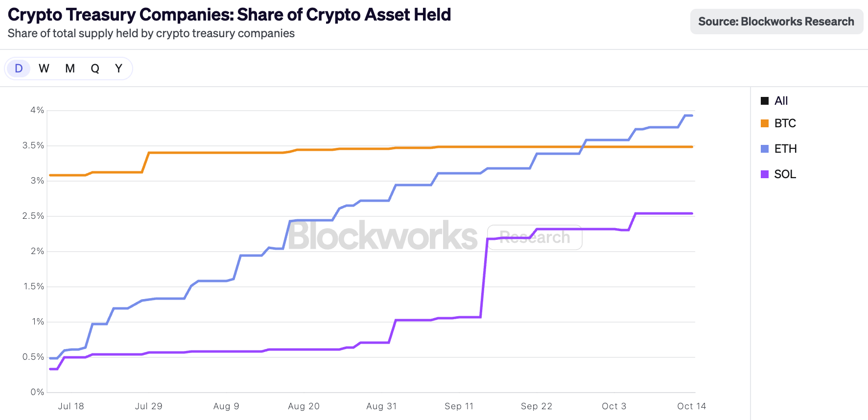868x420 pixels.
Task: Click the Research watermark badge
Action: pyautogui.click(x=535, y=237)
